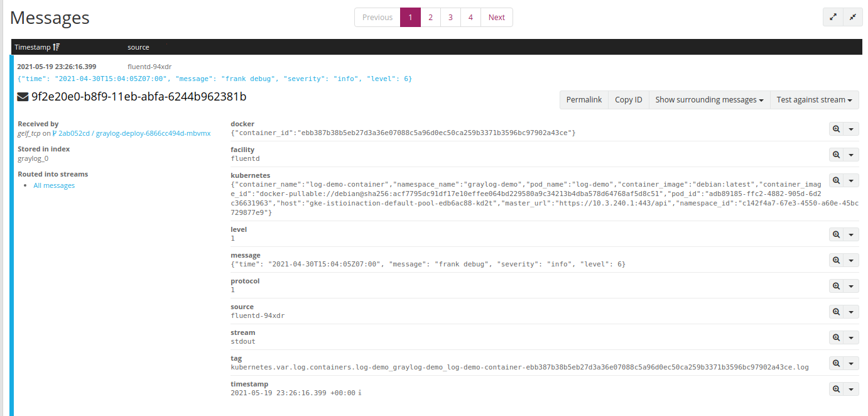
Task: Click tag value kubernetes.var.log.containers
Action: [x=519, y=367]
